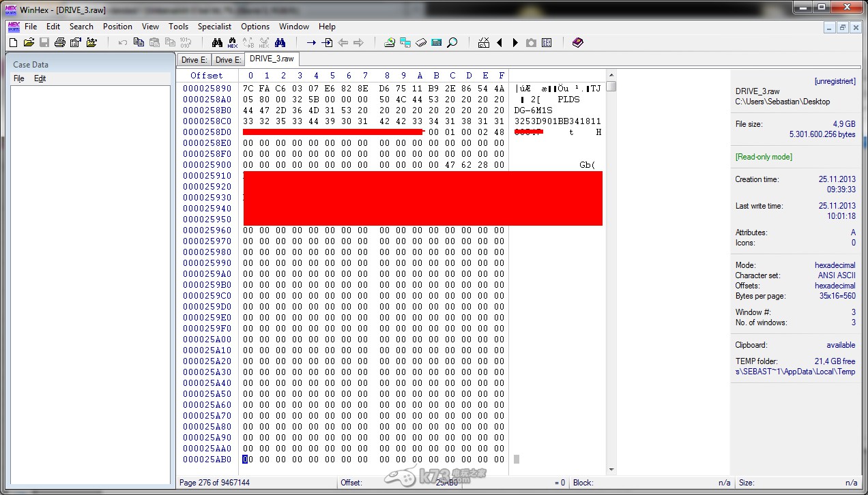Open the main Edit menu
The width and height of the screenshot is (868, 495).
(53, 27)
